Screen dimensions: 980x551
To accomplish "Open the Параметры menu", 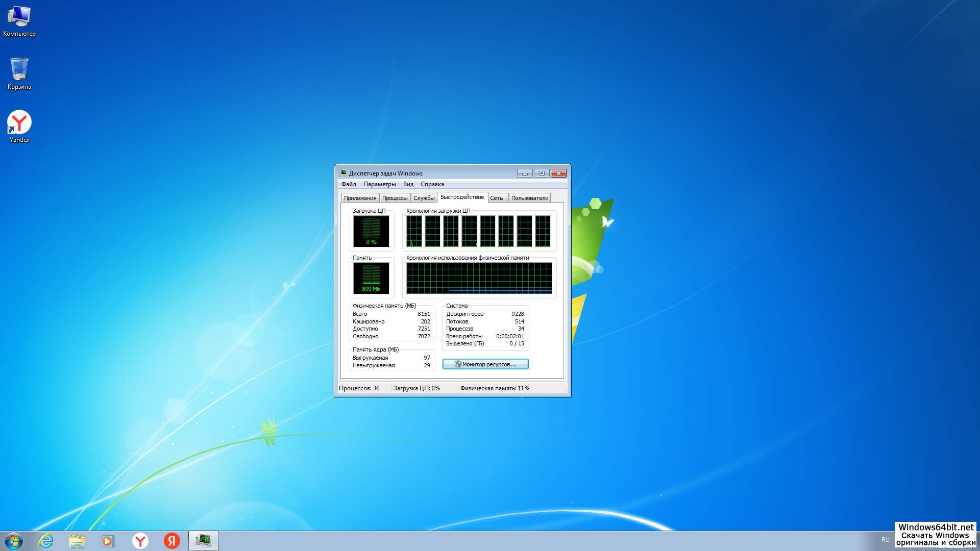I will click(x=379, y=184).
